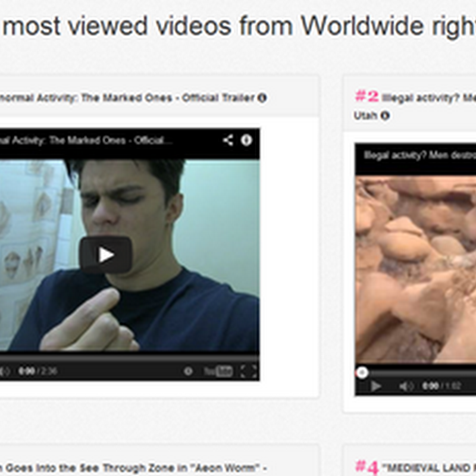Open the settings gear in the first video player
The height and width of the screenshot is (476, 476).
pos(188,371)
